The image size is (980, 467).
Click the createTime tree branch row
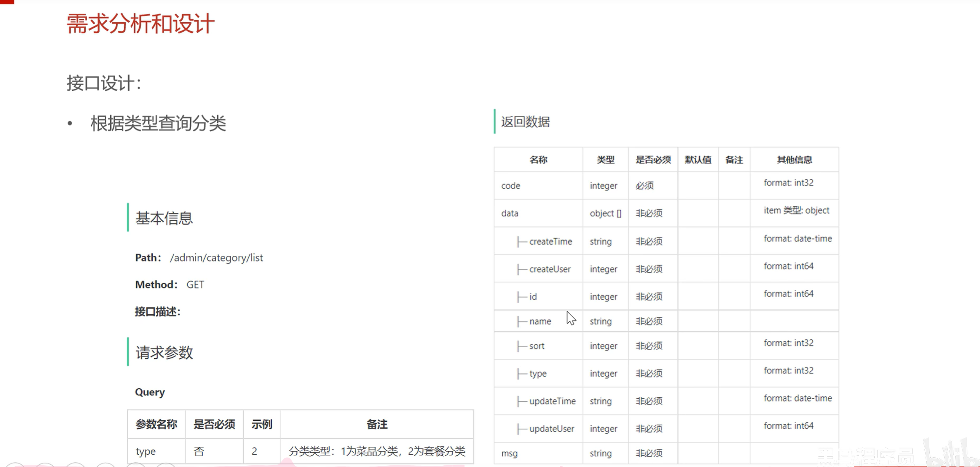point(550,241)
